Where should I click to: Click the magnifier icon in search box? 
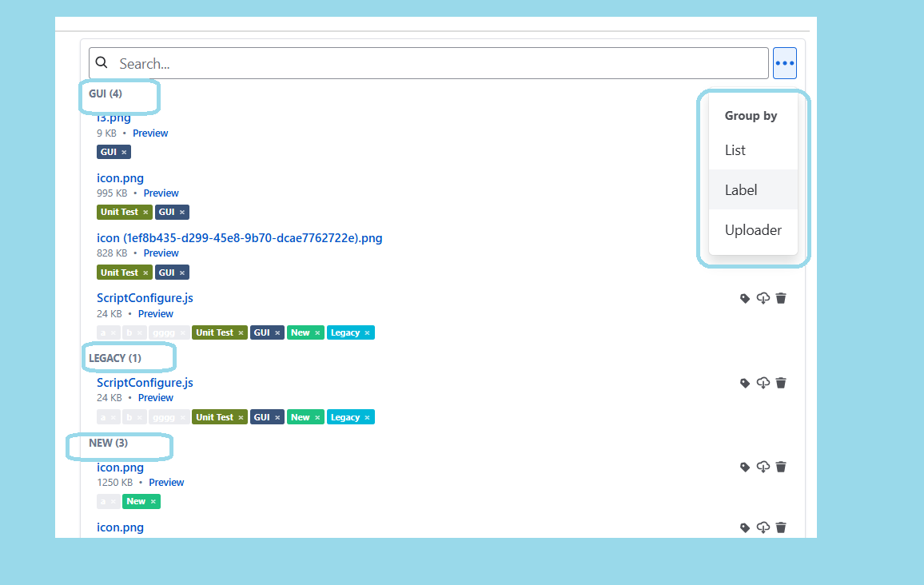[x=102, y=62]
